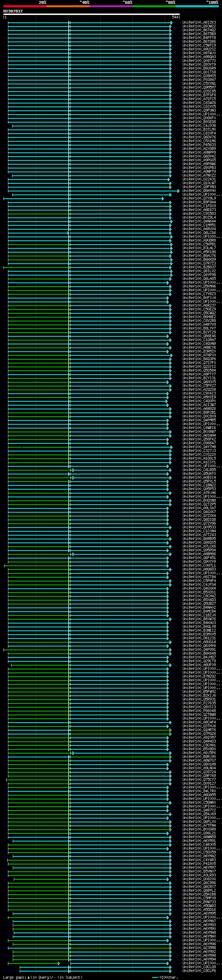Select hit UniRef100_A9U2S2
Screen dimensions: 222x980
click(199, 49)
